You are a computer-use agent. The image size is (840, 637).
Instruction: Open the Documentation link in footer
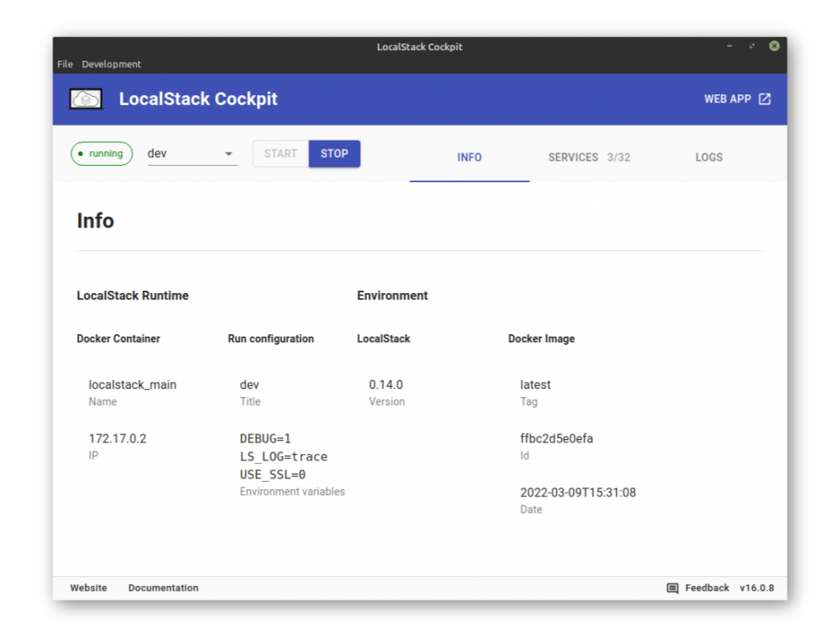163,589
